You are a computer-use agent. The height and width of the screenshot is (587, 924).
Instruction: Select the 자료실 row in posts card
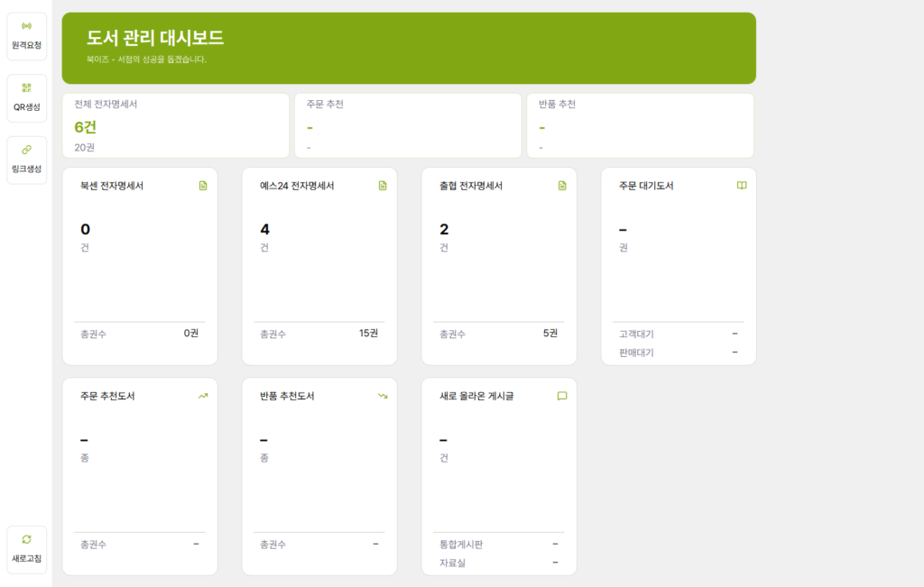point(499,563)
